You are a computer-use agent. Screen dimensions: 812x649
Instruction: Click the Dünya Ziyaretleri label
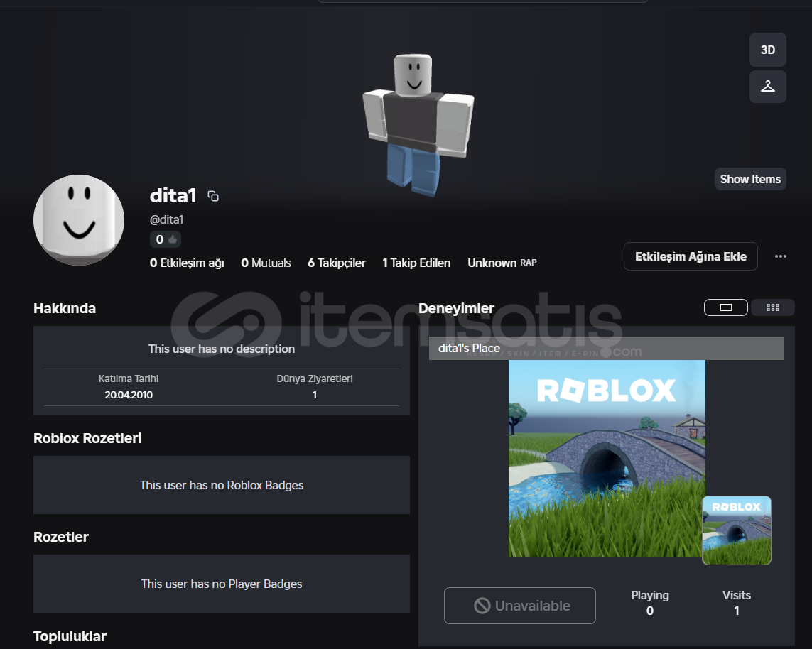coord(314,379)
